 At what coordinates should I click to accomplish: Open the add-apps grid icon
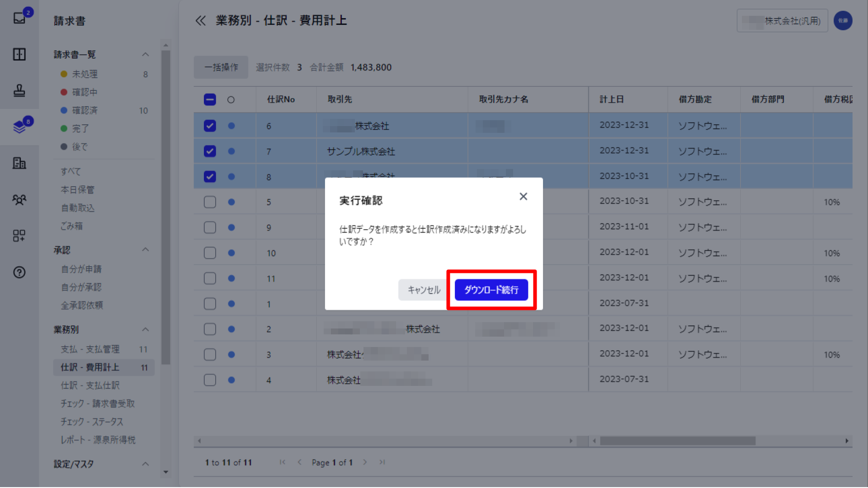[19, 235]
